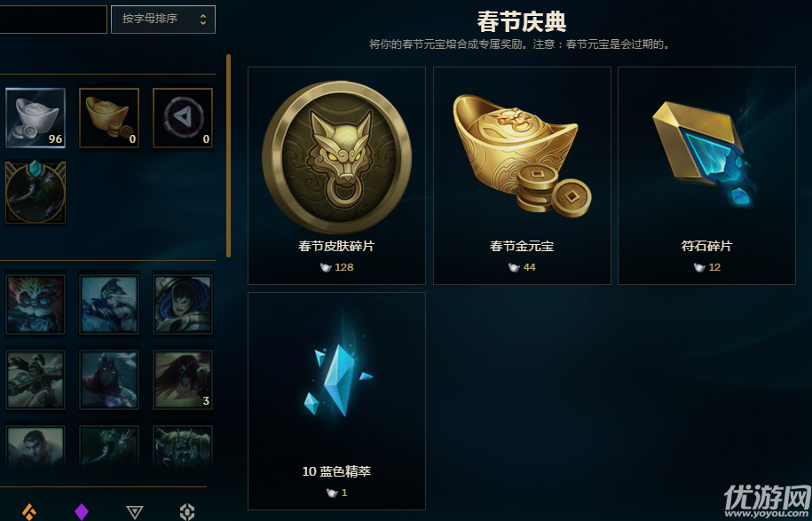Viewport: 812px width, 521px height.
Task: Select the framed skin shard with teal gem
Action: [35, 192]
